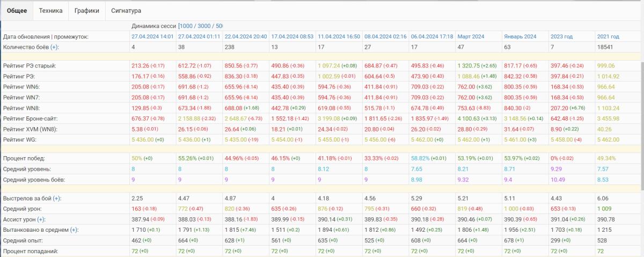The height and width of the screenshot is (257, 644).
Task: Open the 27.04.2024 14:01 update column link
Action: (x=153, y=36)
